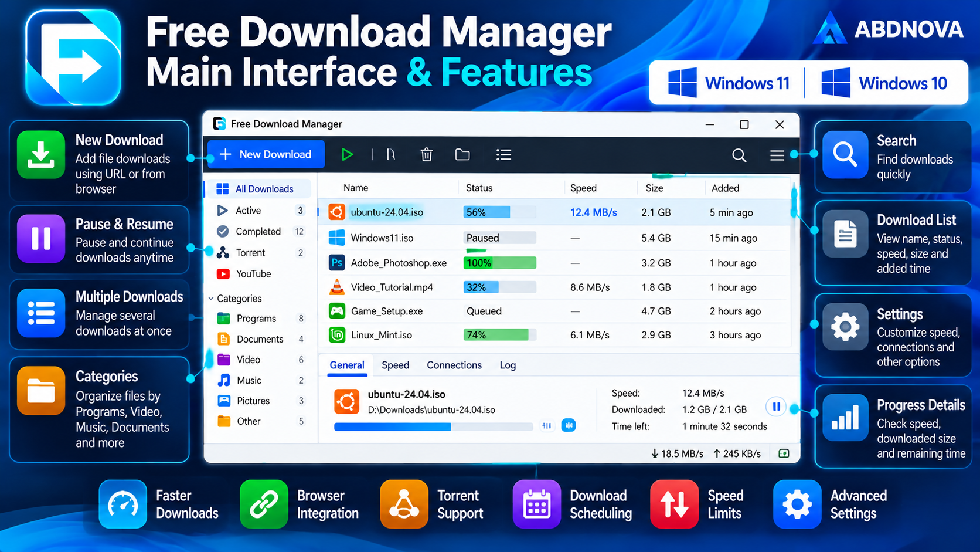Open the download folder icon in toolbar

462,154
